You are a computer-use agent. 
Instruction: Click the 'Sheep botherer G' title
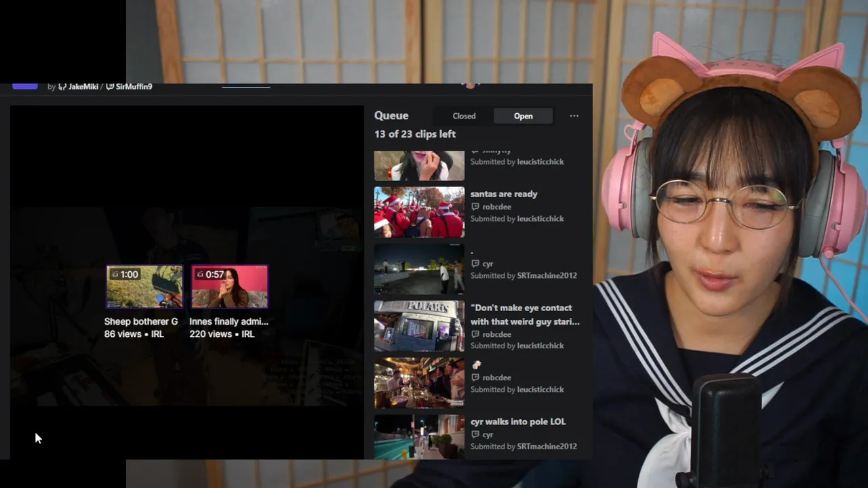coord(141,321)
